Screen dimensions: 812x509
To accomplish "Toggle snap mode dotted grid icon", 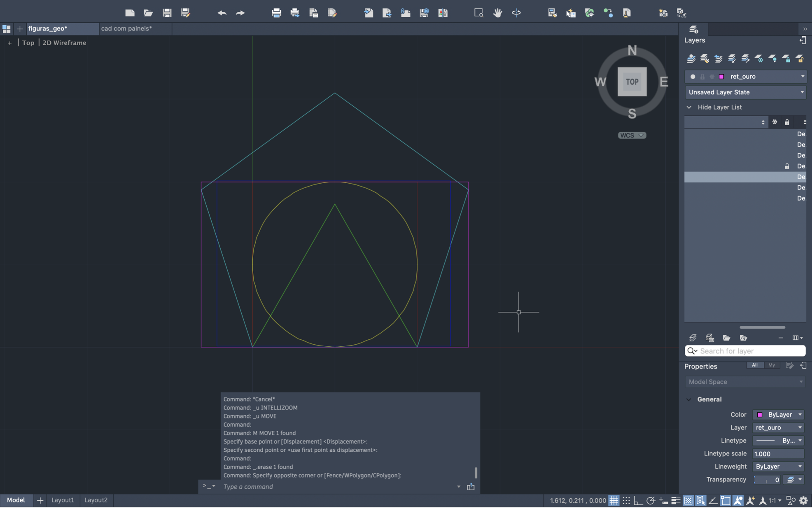I will point(626,501).
